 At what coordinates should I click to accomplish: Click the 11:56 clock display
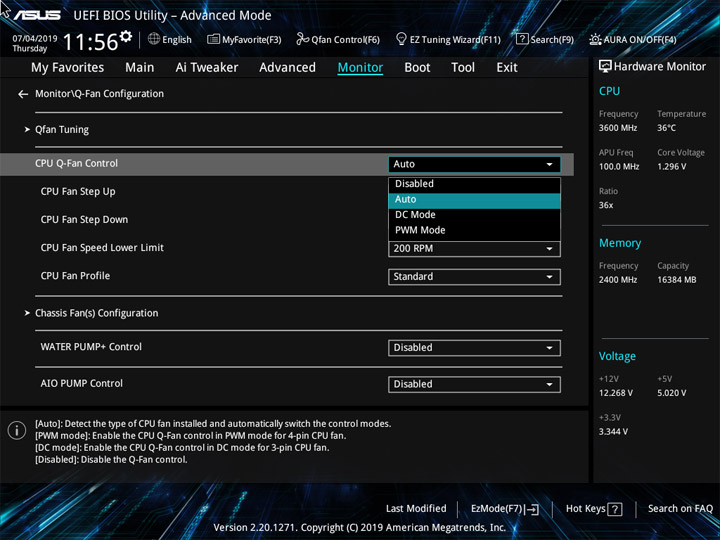90,42
